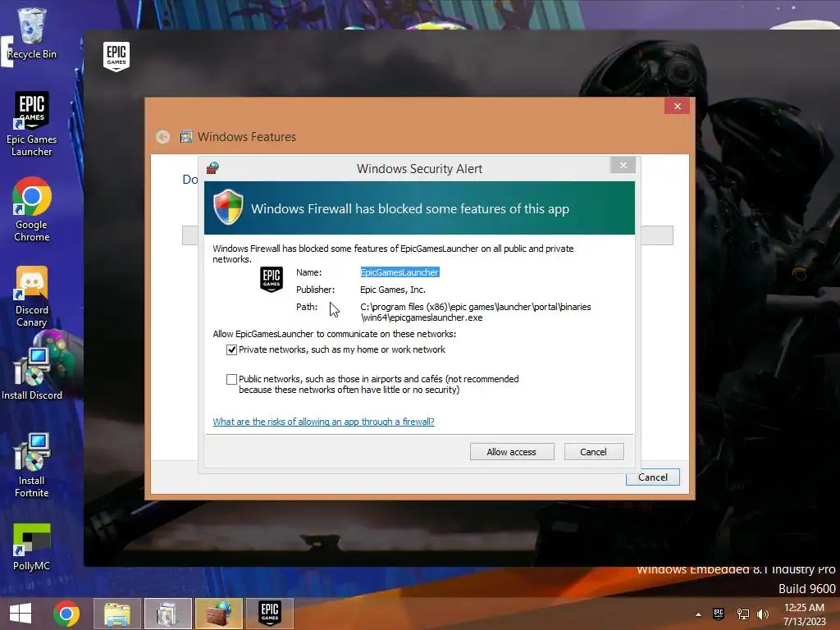Show hidden tray icons arrow

click(x=698, y=614)
